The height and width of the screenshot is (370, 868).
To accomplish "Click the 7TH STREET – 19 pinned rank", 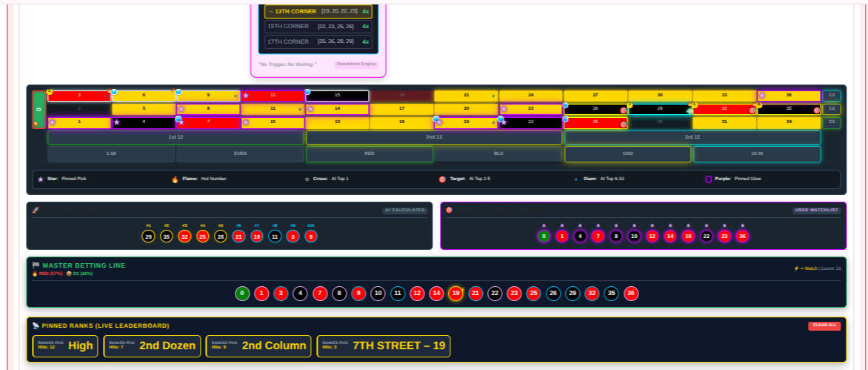I will (383, 346).
